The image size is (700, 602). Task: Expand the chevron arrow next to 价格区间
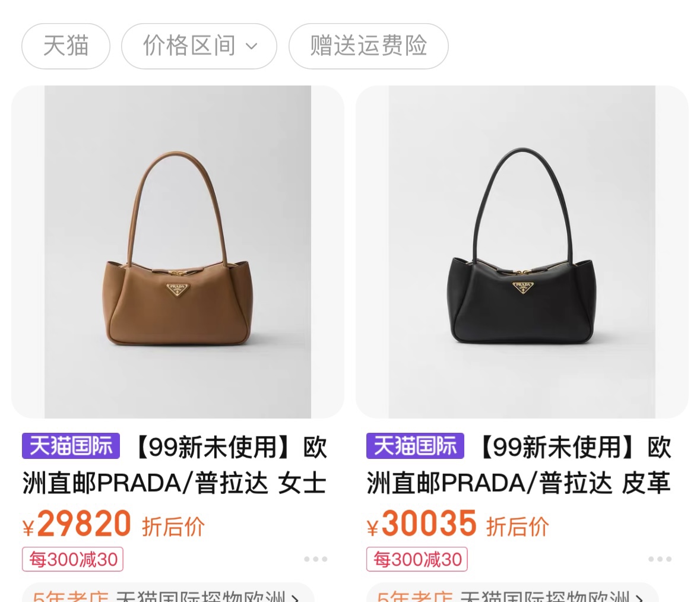[x=252, y=46]
